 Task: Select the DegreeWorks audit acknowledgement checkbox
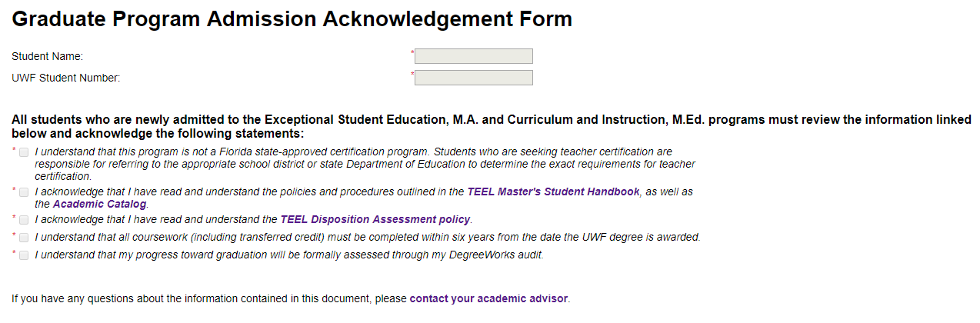24,255
